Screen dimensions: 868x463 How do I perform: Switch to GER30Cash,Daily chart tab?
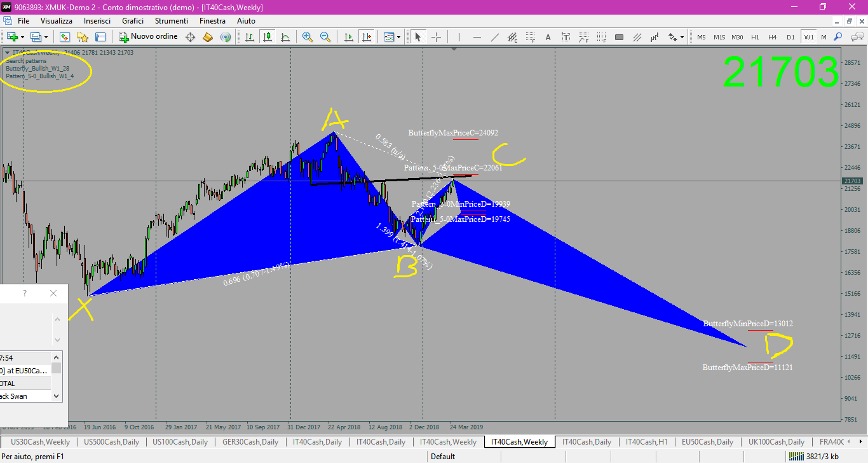(x=251, y=442)
